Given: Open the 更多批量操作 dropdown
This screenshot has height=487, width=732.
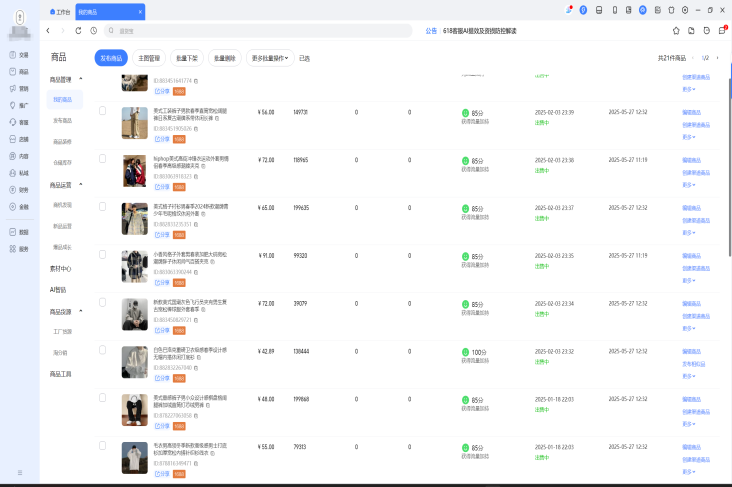Looking at the screenshot, I should 270,58.
